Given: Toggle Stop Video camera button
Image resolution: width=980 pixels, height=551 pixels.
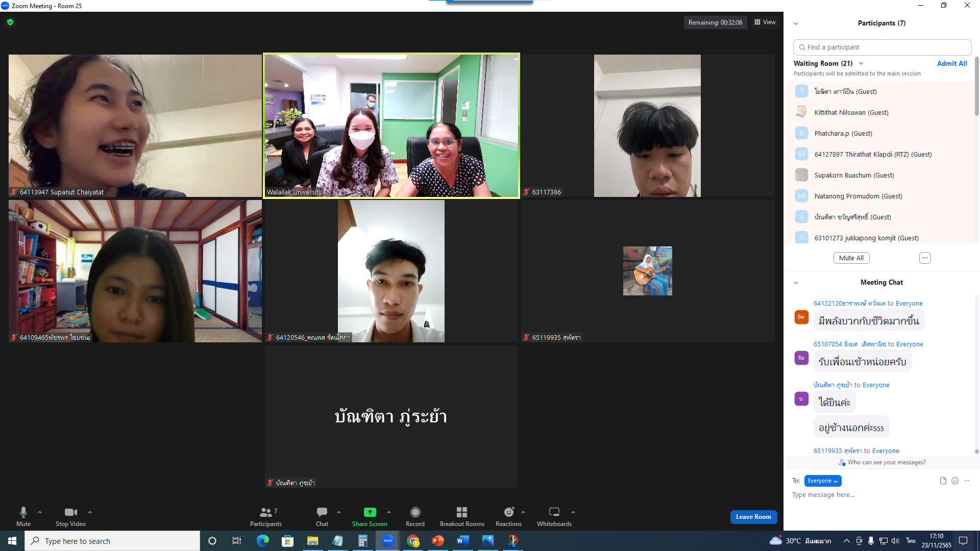Looking at the screenshot, I should click(70, 512).
